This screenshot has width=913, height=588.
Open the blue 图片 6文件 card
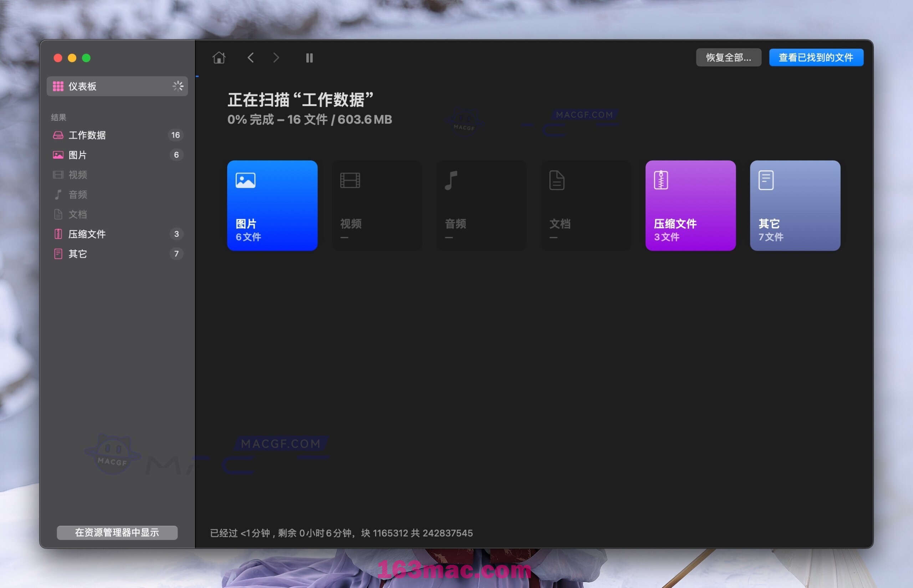[x=272, y=206]
